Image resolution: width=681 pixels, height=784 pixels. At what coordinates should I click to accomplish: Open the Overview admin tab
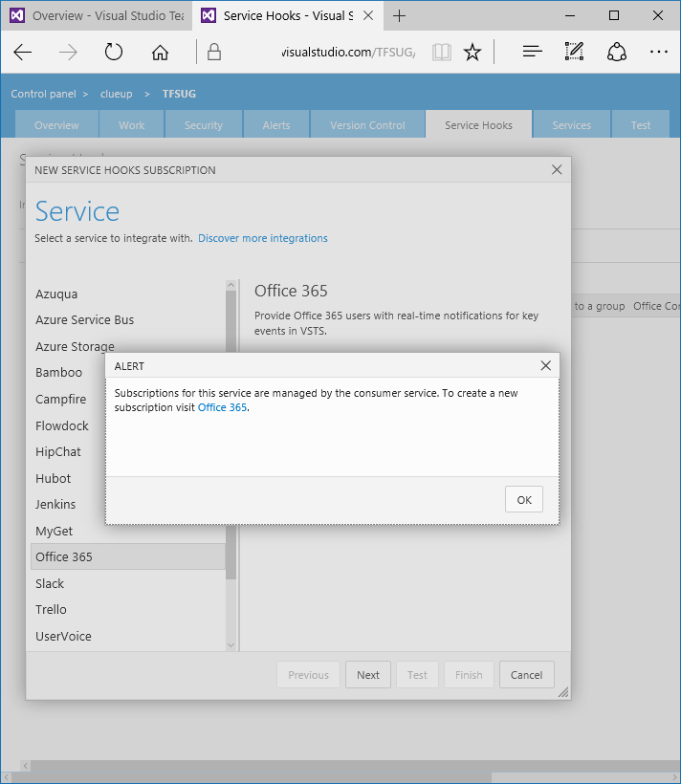pyautogui.click(x=56, y=125)
